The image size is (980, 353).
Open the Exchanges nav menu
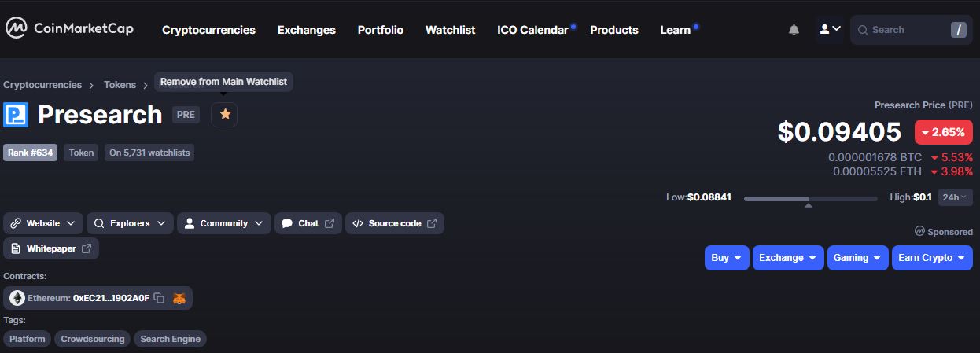[x=306, y=30]
